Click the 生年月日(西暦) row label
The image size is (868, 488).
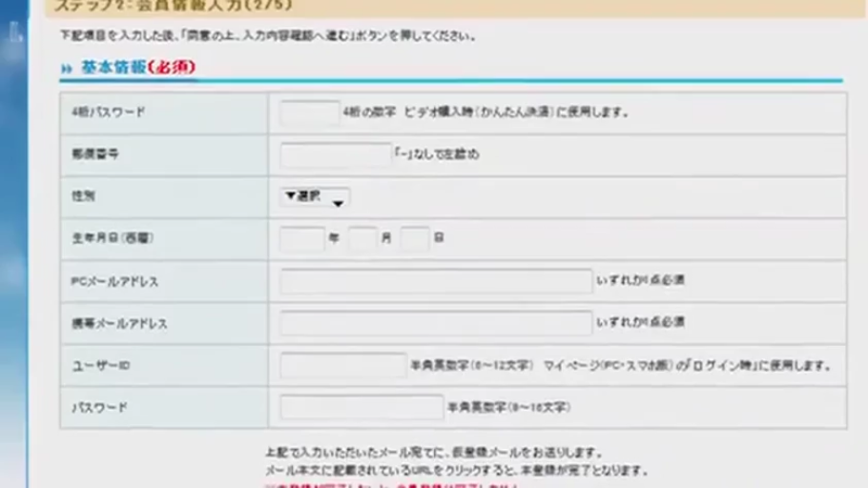point(112,238)
